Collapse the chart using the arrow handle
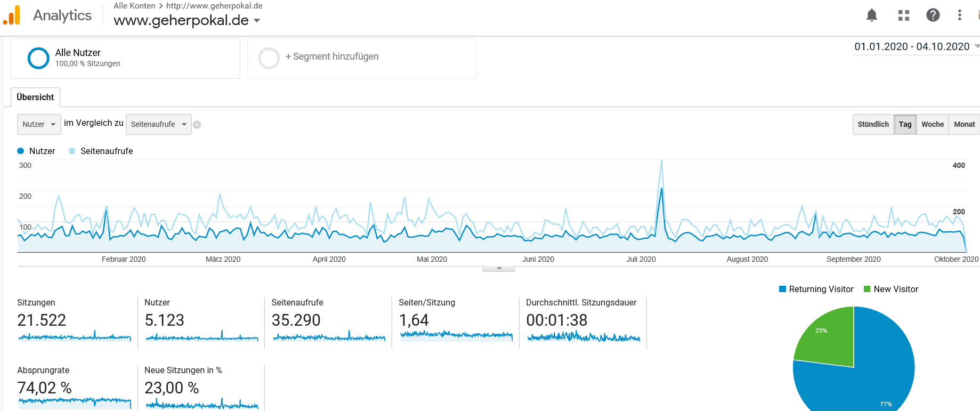980x411 pixels. (499, 269)
